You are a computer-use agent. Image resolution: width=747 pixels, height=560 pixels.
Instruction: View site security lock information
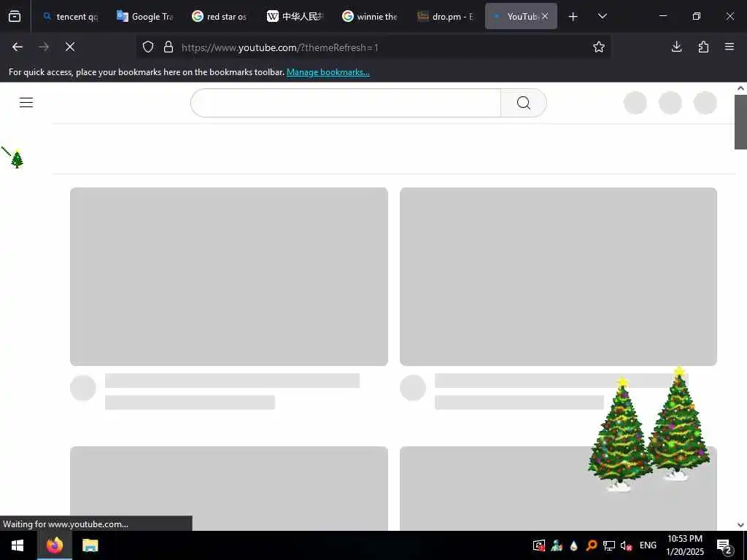pyautogui.click(x=169, y=47)
